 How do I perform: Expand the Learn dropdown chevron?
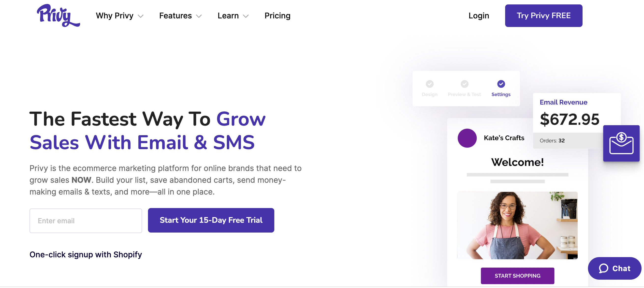pyautogui.click(x=246, y=16)
